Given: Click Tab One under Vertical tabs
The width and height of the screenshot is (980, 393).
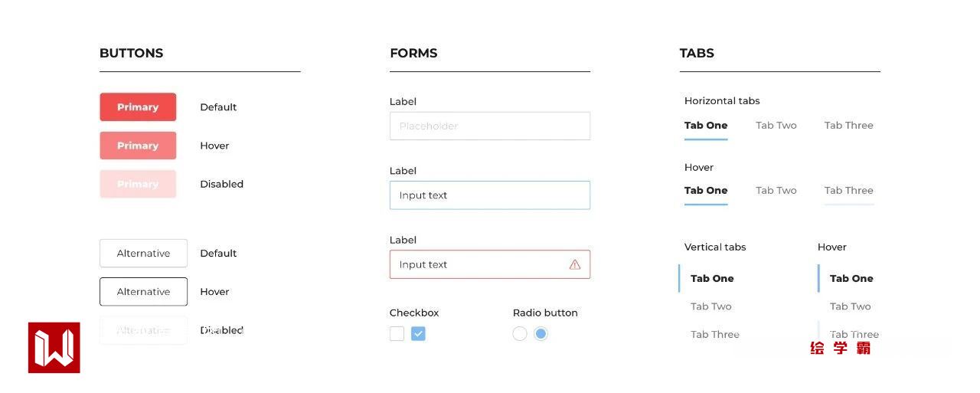Looking at the screenshot, I should click(x=712, y=279).
